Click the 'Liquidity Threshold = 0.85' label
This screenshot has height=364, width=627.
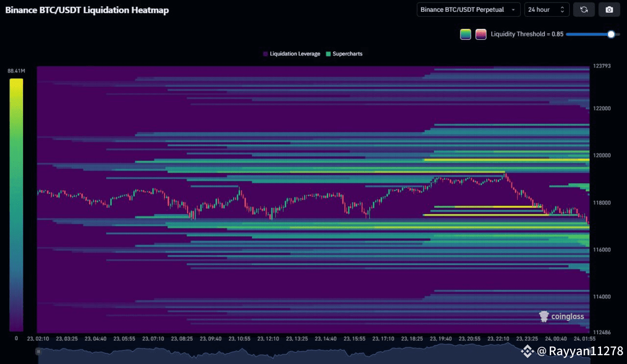tap(527, 34)
